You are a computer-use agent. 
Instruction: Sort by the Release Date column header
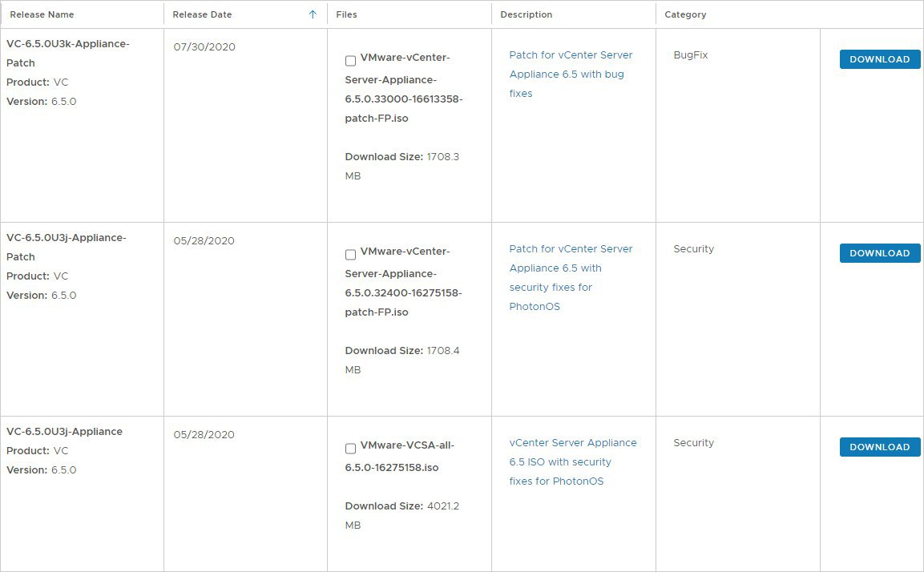202,14
